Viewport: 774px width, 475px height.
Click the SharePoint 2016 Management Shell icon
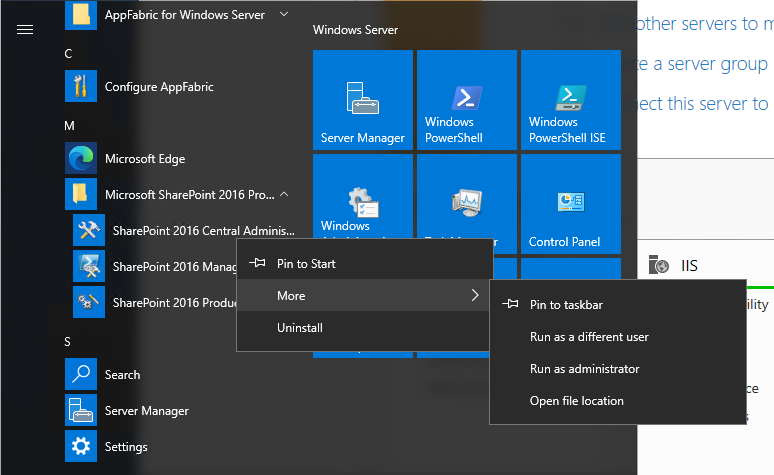point(89,266)
